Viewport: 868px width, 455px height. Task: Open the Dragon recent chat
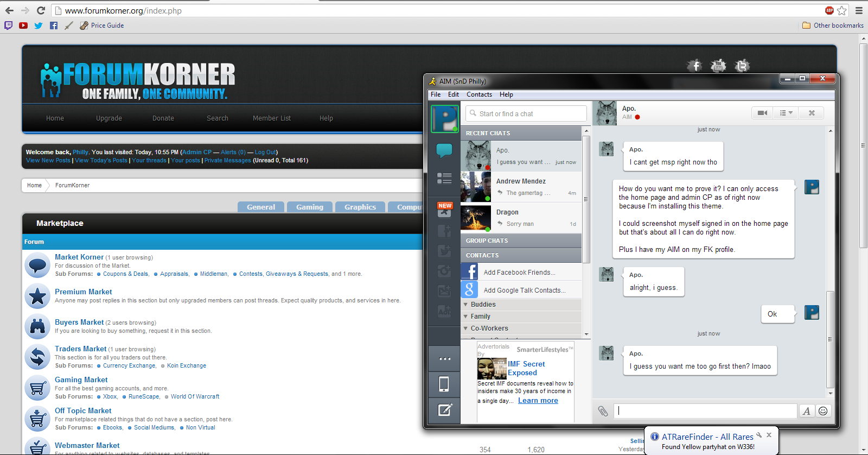point(521,218)
